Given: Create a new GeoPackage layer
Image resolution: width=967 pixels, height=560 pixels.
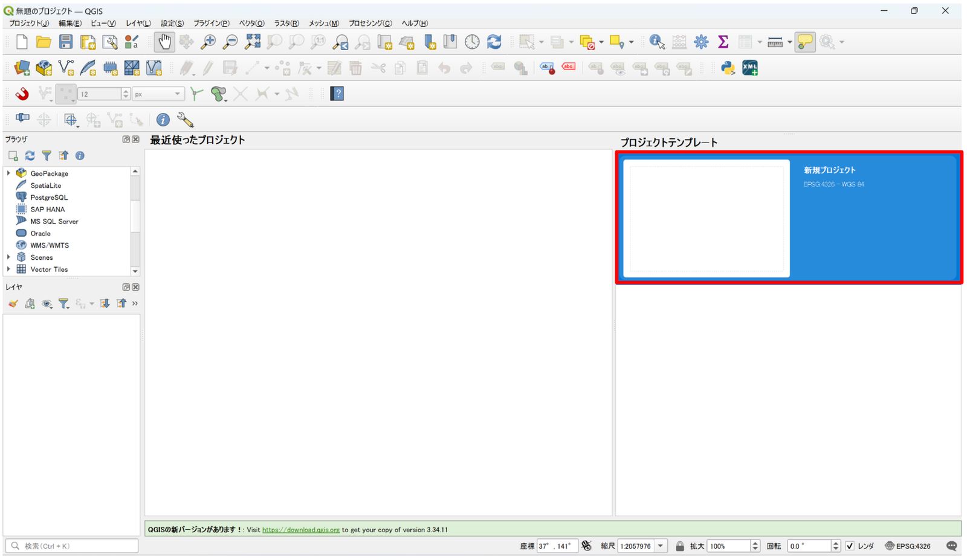Looking at the screenshot, I should [x=44, y=68].
